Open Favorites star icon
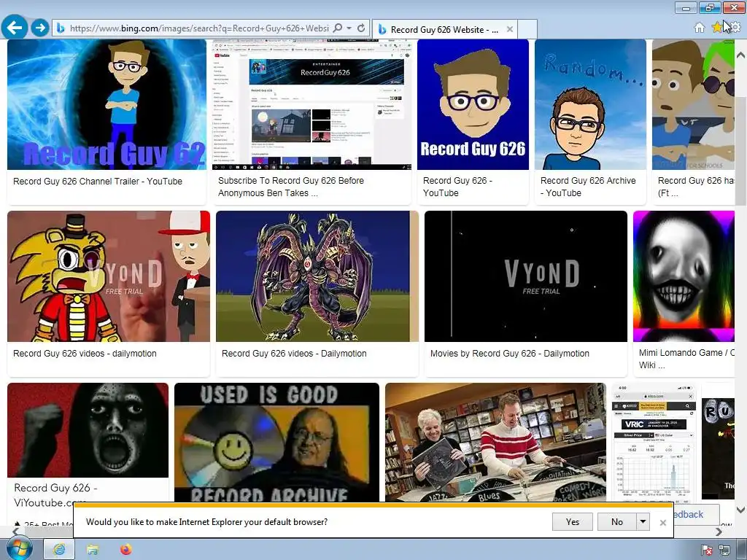This screenshot has height=560, width=747. (717, 28)
